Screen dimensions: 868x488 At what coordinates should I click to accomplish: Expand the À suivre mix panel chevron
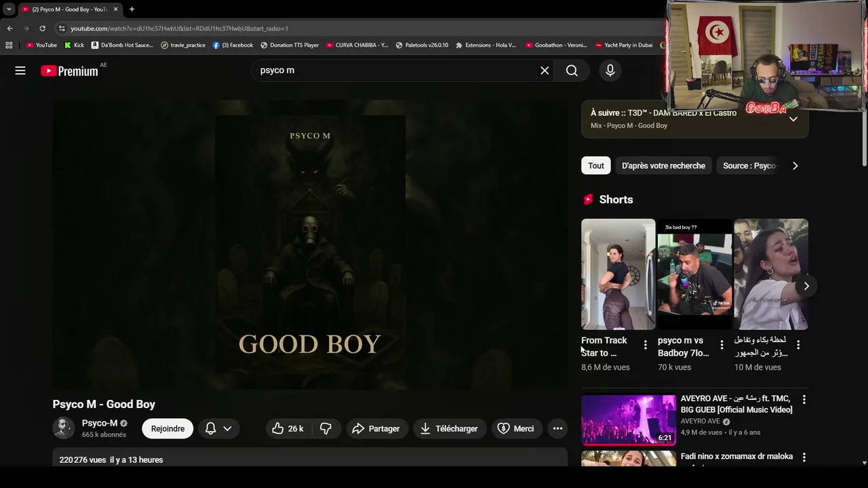tap(793, 119)
